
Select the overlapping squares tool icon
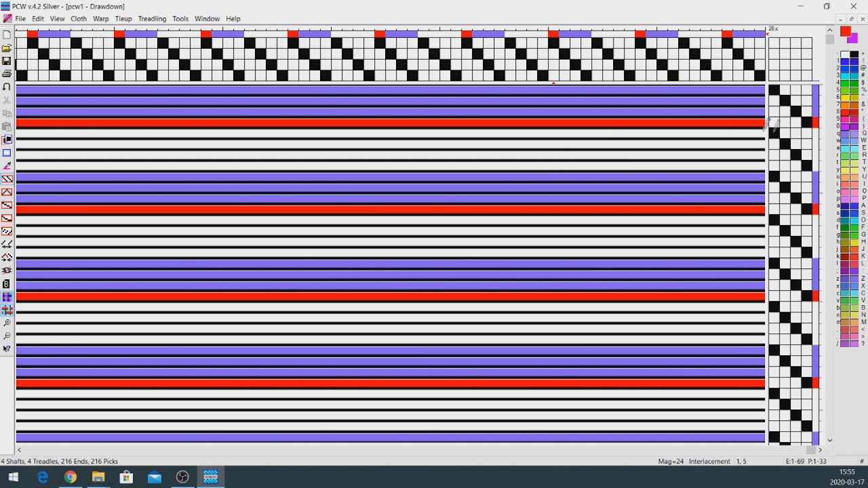7,140
